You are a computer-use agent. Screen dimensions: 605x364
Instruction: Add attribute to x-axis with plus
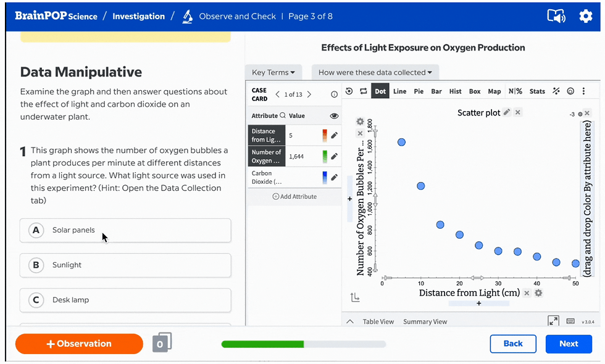[x=479, y=304]
